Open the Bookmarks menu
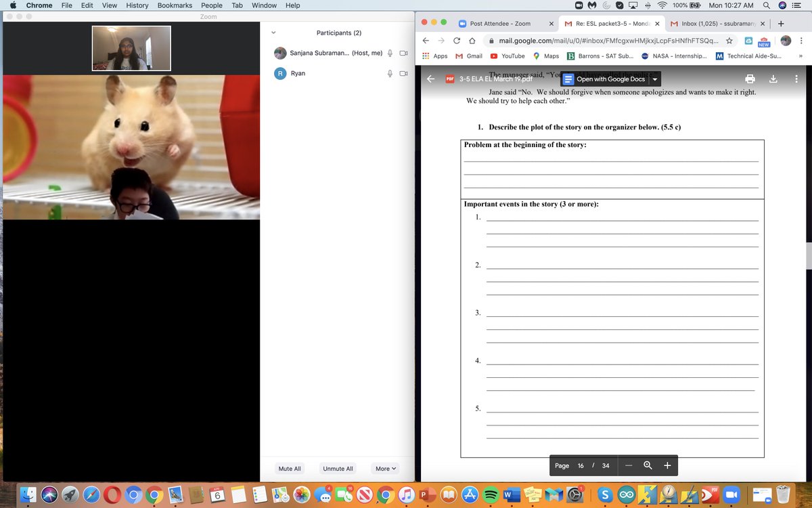Screen dimensions: 812x508 click(175, 5)
